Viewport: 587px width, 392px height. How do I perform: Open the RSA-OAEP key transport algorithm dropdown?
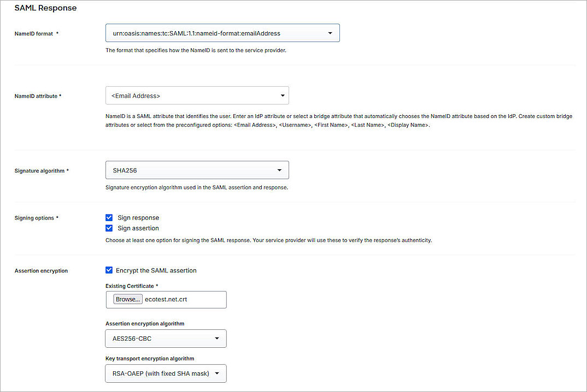[166, 373]
